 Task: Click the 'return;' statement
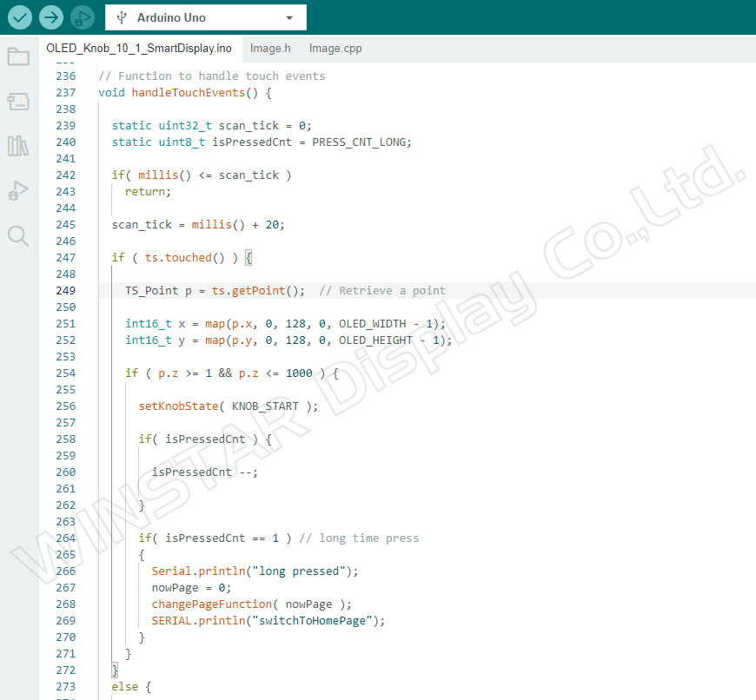(148, 192)
